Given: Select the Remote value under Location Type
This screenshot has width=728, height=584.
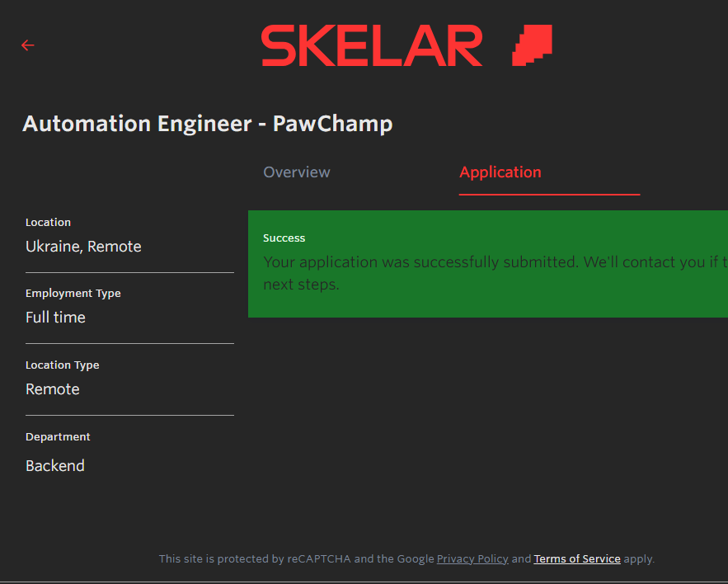Looking at the screenshot, I should [53, 389].
